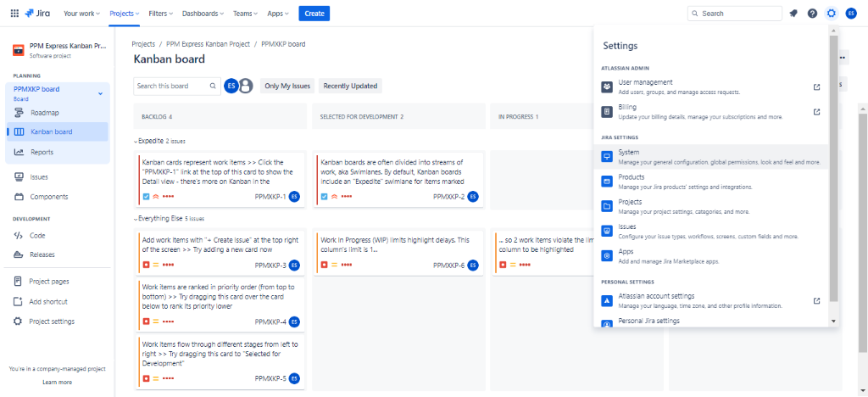Expand the PPMXKP board switcher chevron
Image resolution: width=868 pixels, height=397 pixels.
point(100,93)
